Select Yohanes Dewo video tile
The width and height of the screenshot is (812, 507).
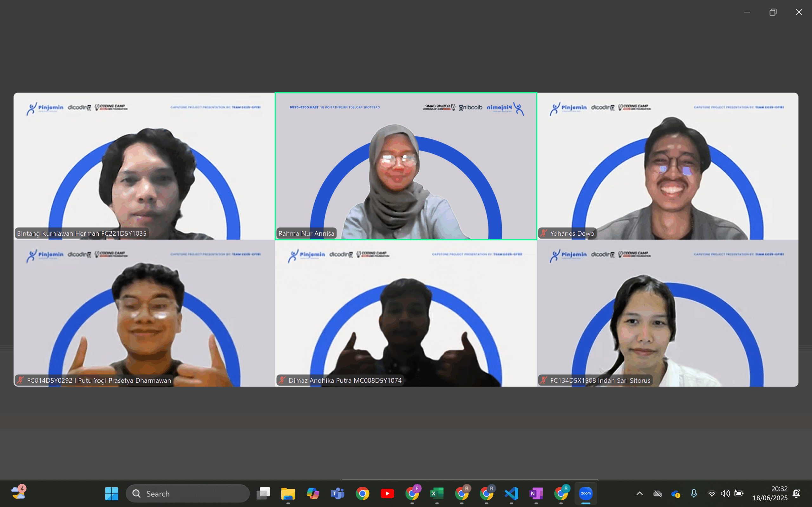(x=667, y=166)
